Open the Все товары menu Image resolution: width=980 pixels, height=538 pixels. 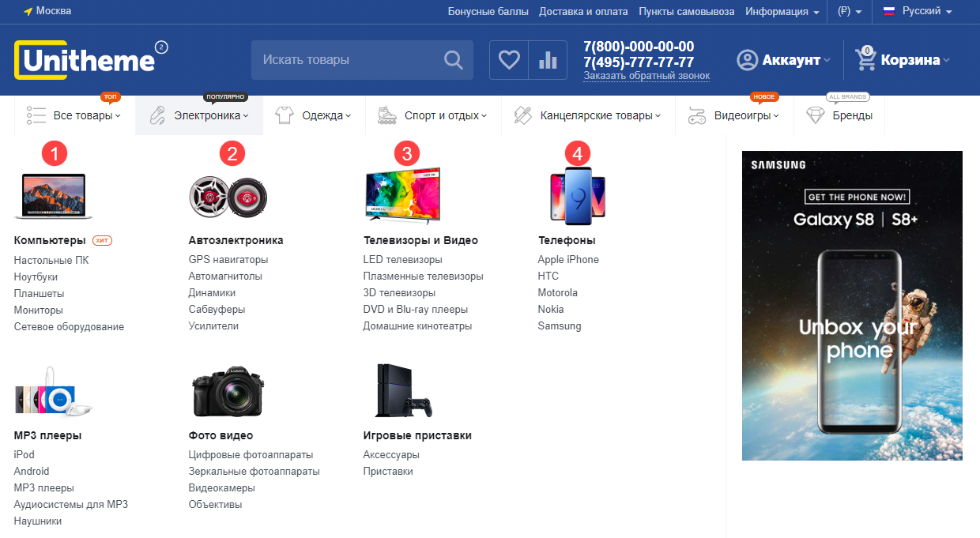(74, 115)
